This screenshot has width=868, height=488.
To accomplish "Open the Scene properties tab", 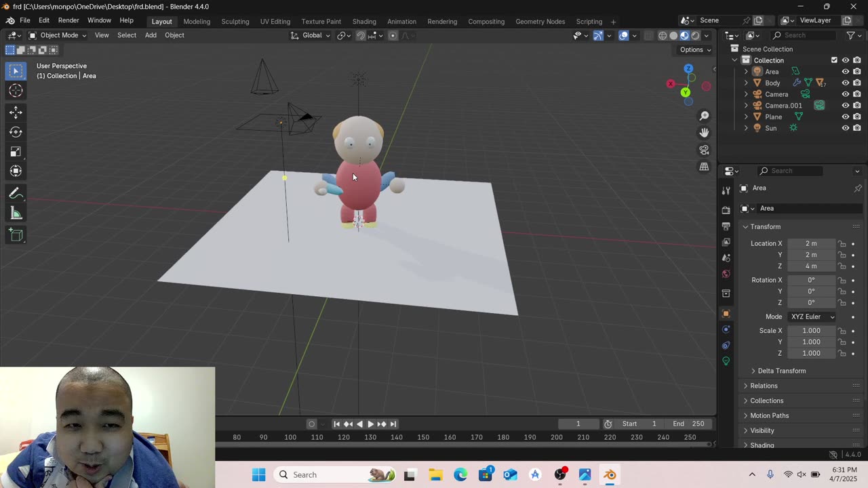I will pos(726,258).
